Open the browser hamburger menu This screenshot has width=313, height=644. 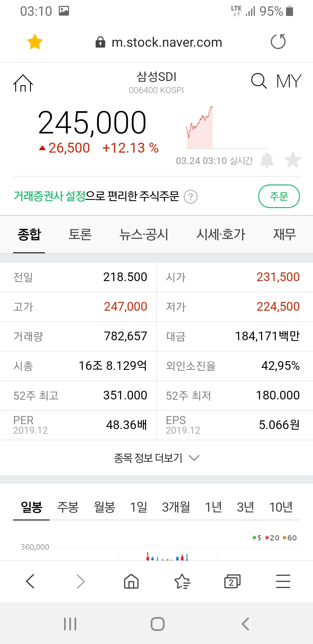(x=283, y=581)
